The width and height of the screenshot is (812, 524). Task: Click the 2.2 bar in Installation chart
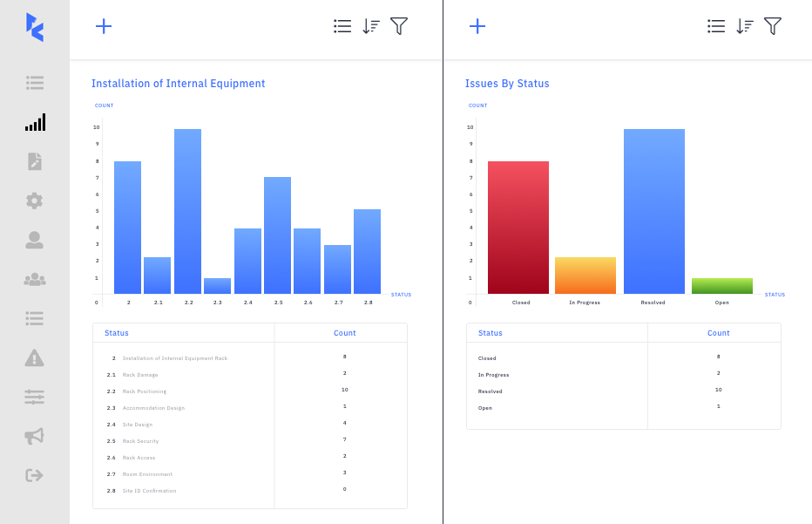[x=187, y=212]
